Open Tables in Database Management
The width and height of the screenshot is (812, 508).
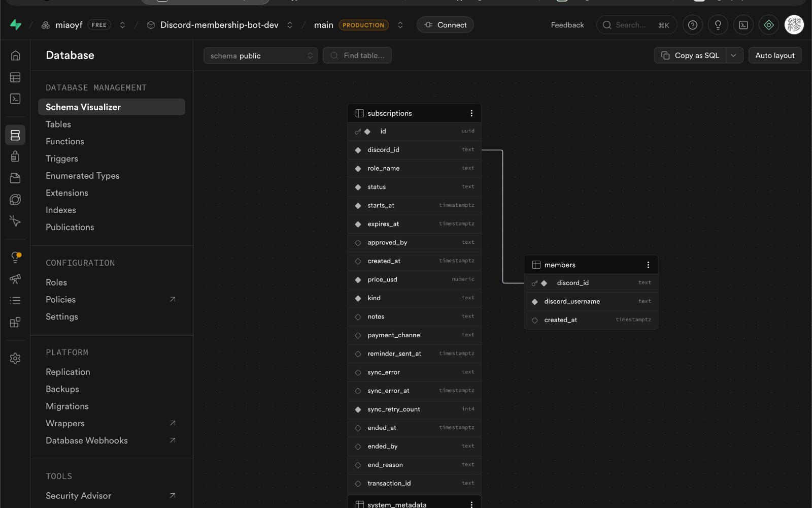58,124
